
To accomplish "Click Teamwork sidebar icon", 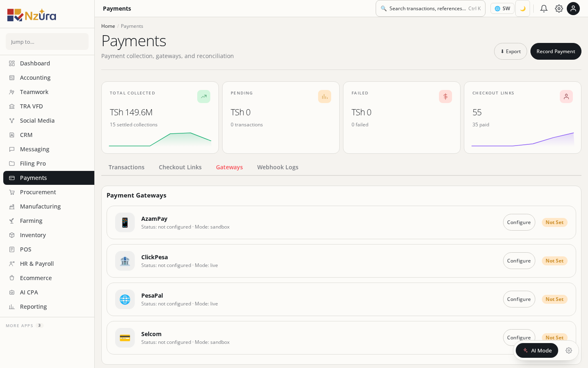I will [x=12, y=92].
